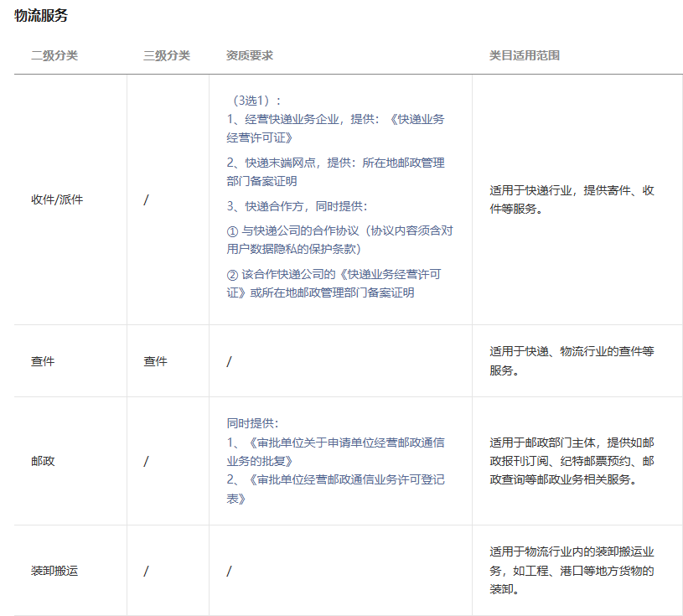Click the 审批单位经营邮政通信业务许可登记表 item
Screen dimensions: 683x616
click(x=335, y=489)
